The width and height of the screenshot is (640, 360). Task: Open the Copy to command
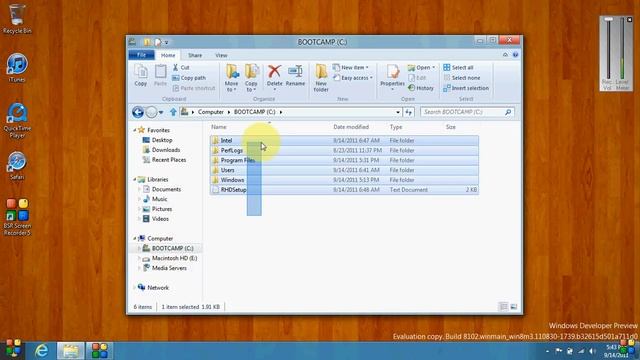pos(251,78)
